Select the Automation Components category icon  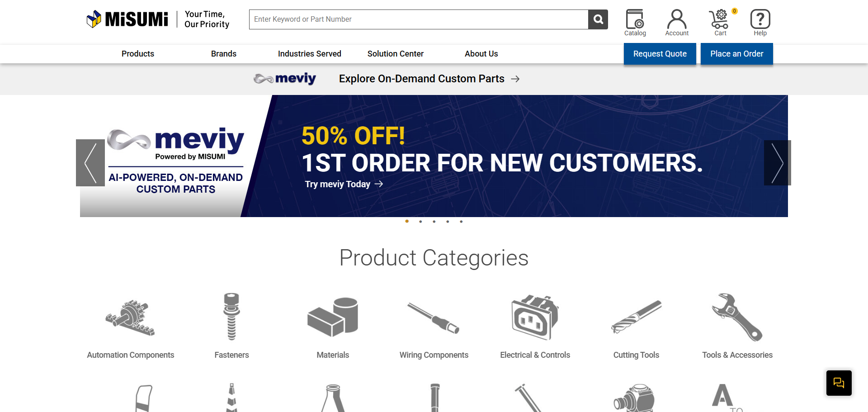pyautogui.click(x=130, y=317)
